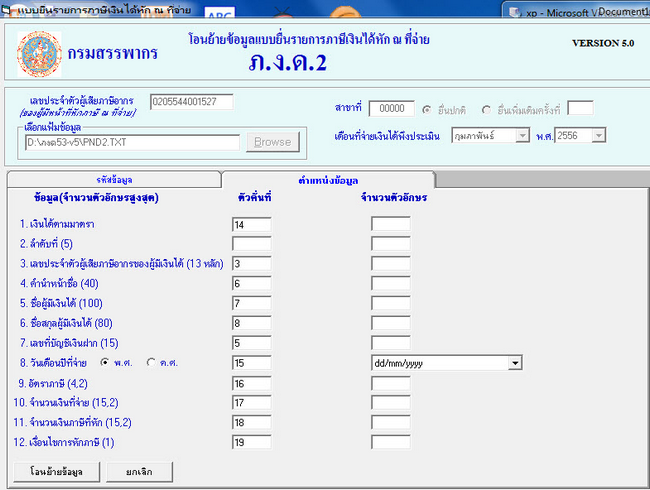Click the VERSION 5.0 label
650x490 pixels.
(x=603, y=43)
